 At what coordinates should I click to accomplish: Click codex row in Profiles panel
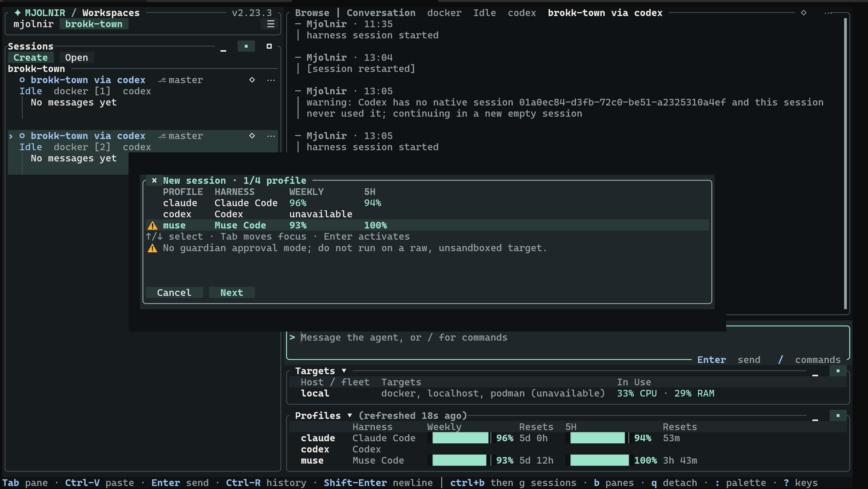point(567,449)
